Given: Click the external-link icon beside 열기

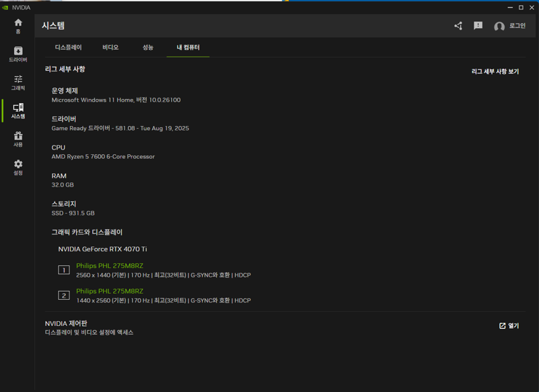Looking at the screenshot, I should 502,326.
